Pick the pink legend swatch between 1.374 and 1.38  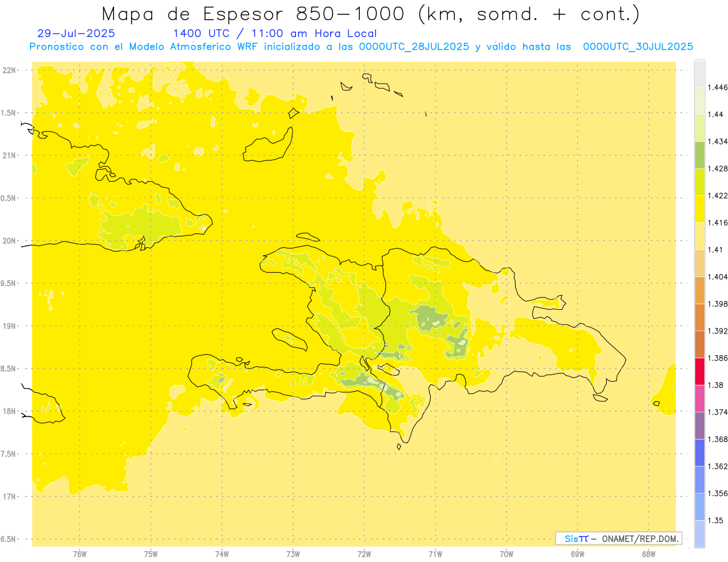(699, 398)
